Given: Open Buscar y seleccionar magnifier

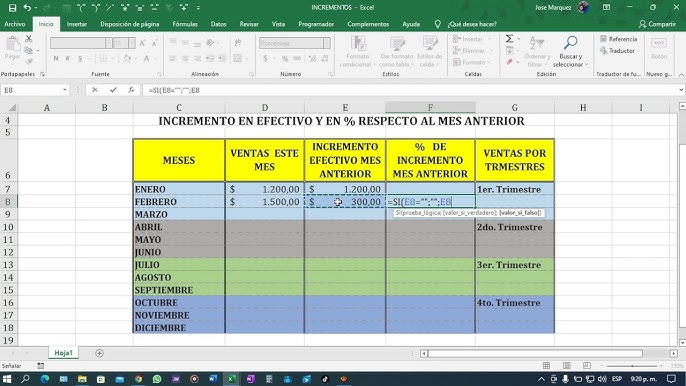Looking at the screenshot, I should click(570, 52).
